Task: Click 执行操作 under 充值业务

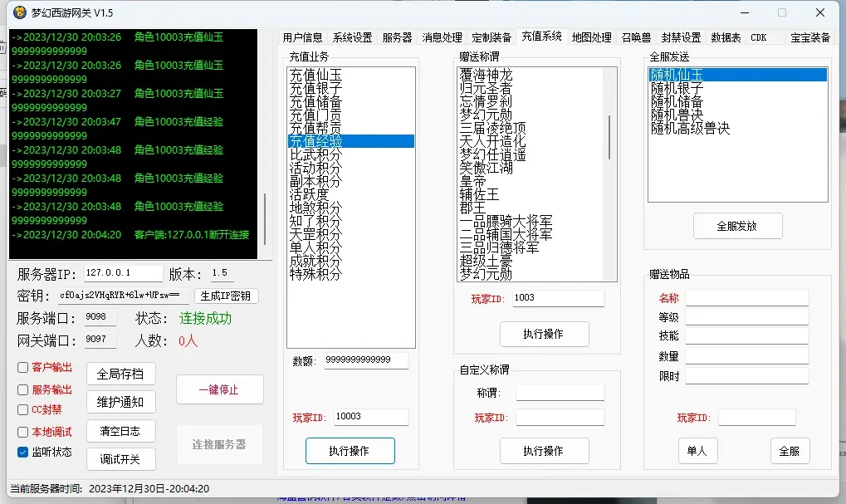Action: click(x=350, y=451)
